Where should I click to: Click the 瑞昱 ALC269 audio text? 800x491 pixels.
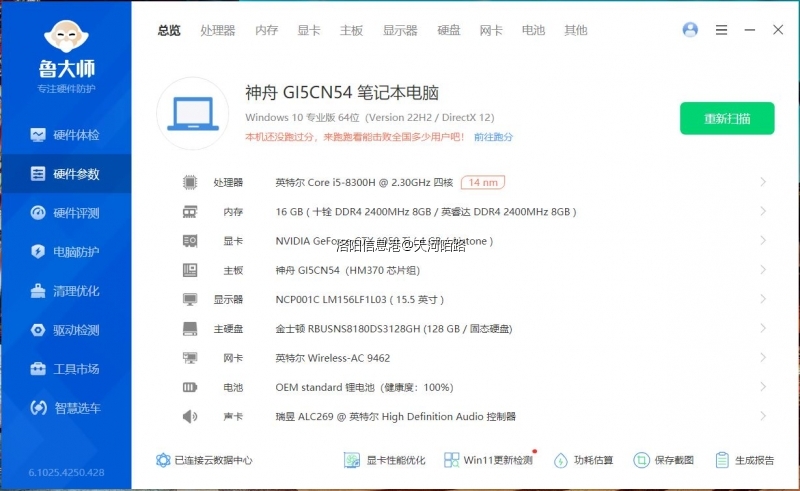pos(395,416)
